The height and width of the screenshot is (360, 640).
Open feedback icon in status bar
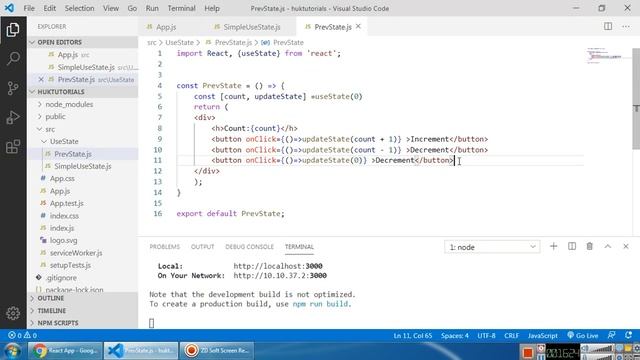pos(611,335)
